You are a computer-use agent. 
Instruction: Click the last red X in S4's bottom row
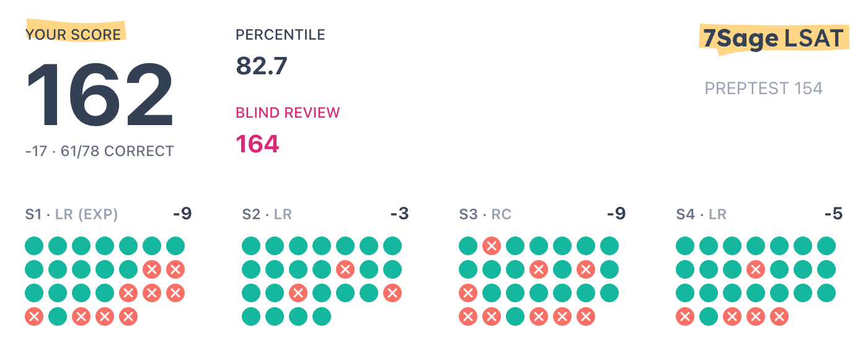[779, 316]
